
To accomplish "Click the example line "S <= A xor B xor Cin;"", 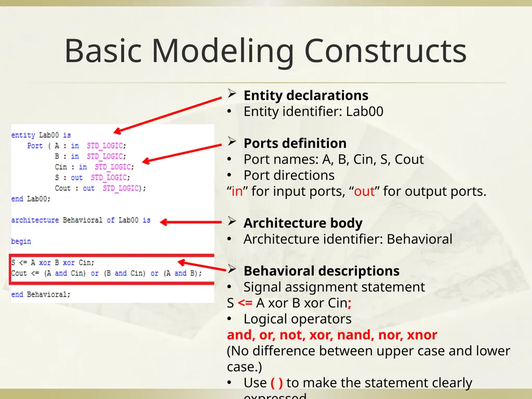I will 289,303.
